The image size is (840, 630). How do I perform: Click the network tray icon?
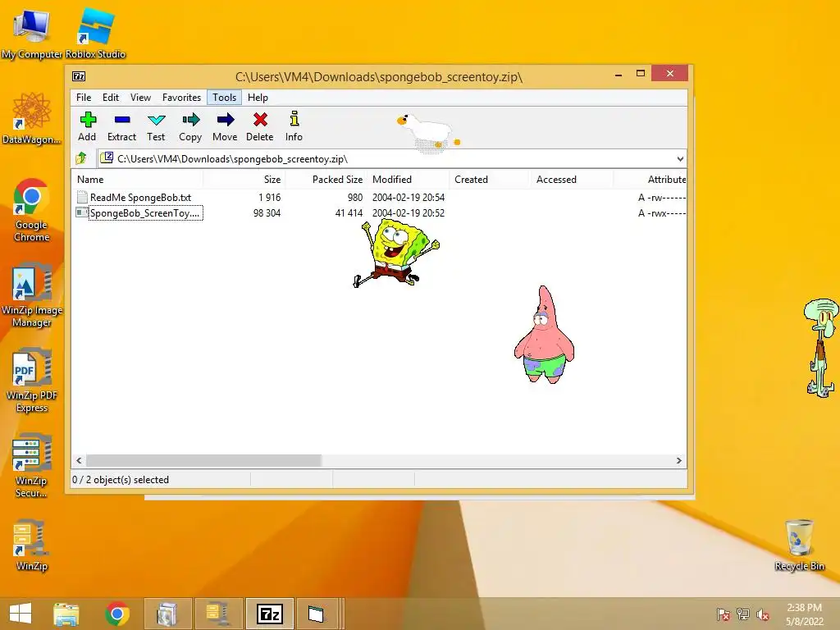pyautogui.click(x=743, y=614)
